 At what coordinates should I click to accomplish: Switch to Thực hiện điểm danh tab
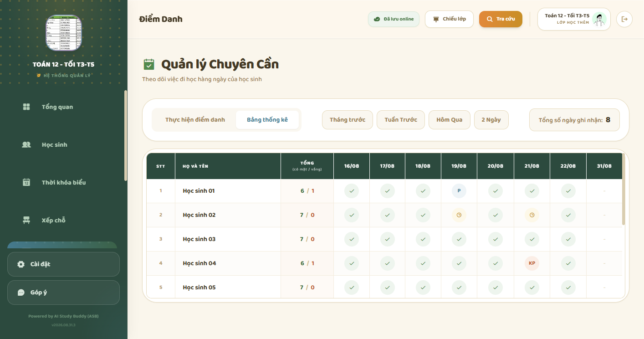(195, 120)
